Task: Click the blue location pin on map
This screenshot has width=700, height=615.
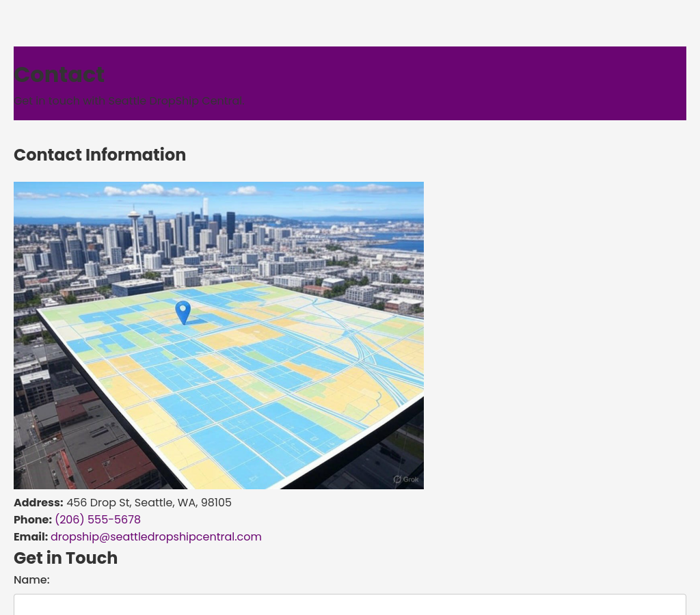Action: coord(183,311)
